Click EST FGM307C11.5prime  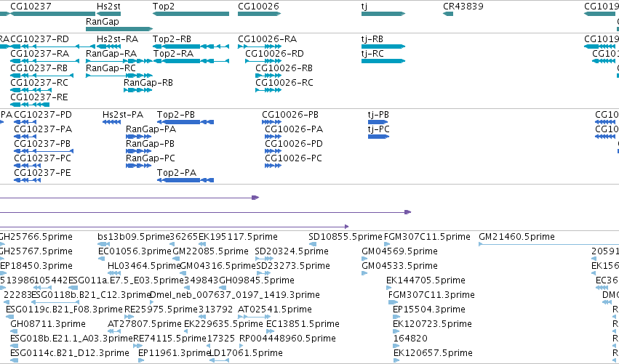pyautogui.click(x=427, y=237)
